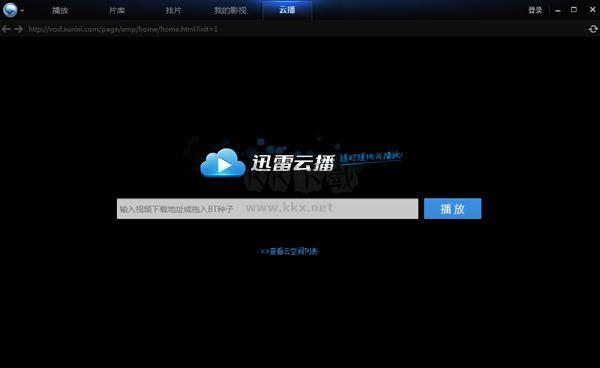Refresh the page with the reload icon
The image size is (600, 368).
[593, 29]
